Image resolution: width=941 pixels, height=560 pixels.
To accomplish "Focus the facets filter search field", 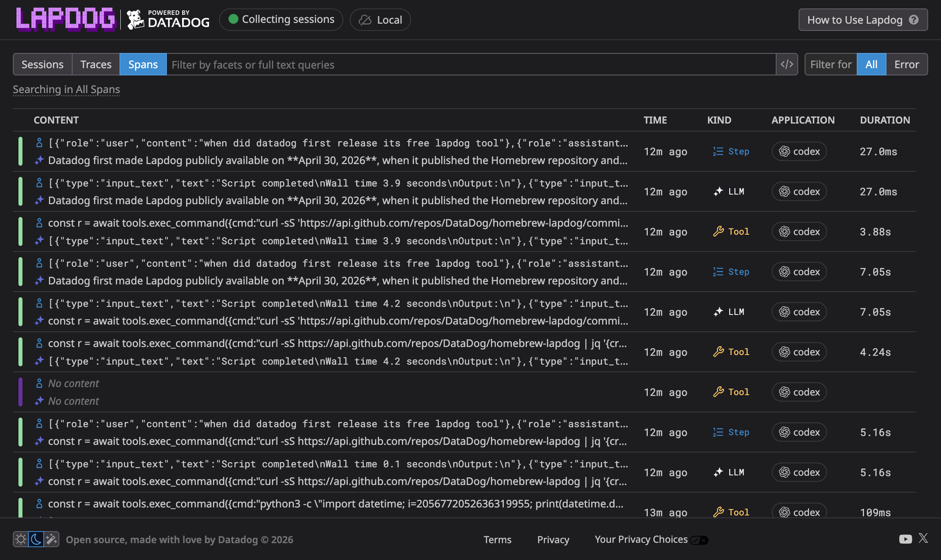I will [x=471, y=64].
